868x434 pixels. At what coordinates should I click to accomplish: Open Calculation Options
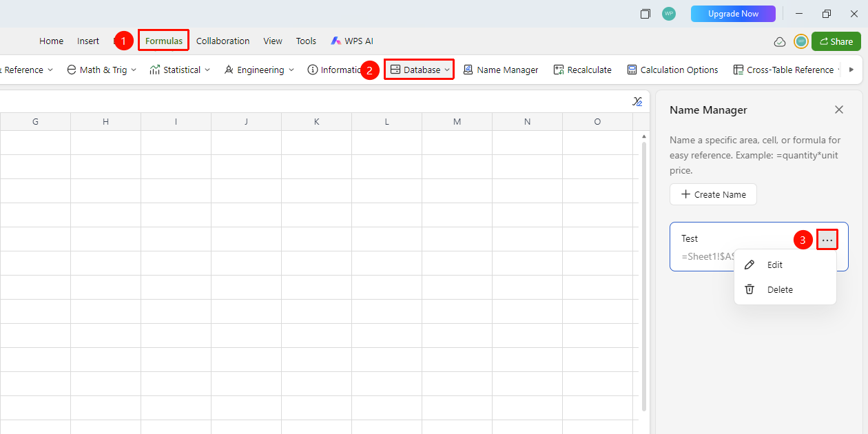672,70
